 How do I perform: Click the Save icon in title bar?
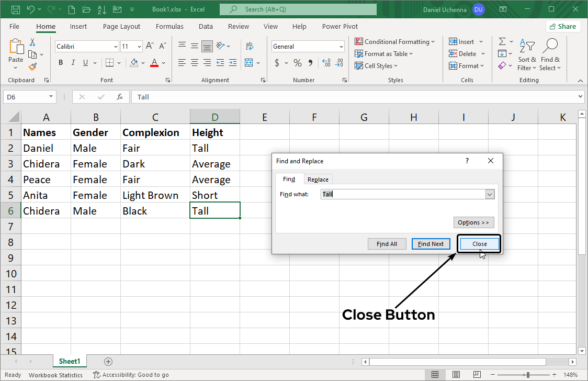click(x=16, y=9)
